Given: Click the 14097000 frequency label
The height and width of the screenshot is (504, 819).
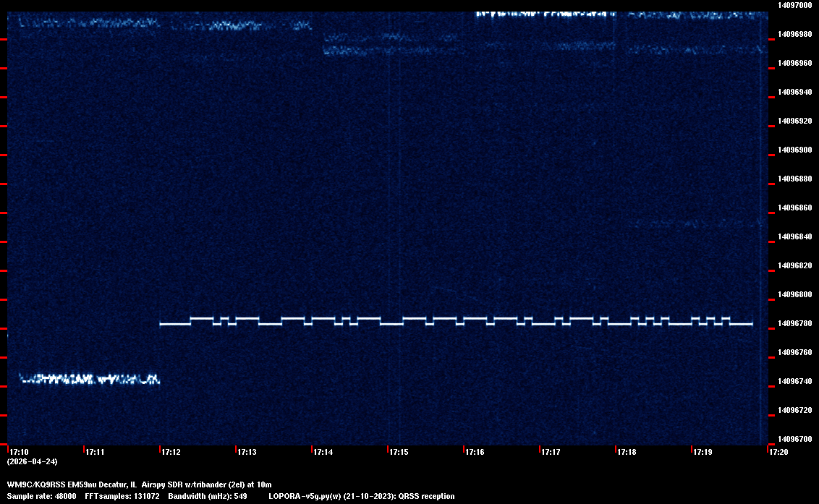Looking at the screenshot, I should 794,5.
